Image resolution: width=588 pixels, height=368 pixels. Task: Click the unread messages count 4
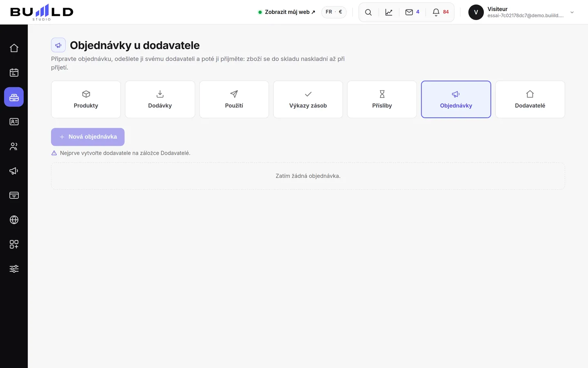click(418, 12)
